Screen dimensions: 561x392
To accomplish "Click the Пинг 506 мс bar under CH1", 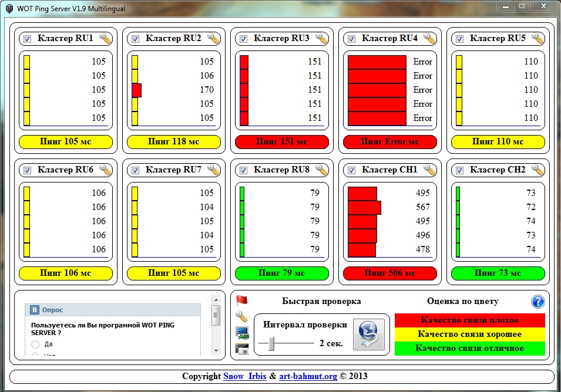I will (390, 273).
